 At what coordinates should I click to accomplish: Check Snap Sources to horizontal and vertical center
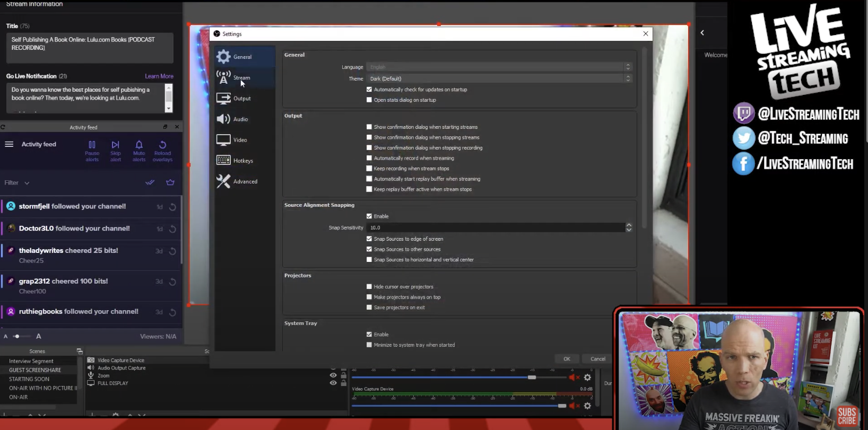[x=369, y=260]
